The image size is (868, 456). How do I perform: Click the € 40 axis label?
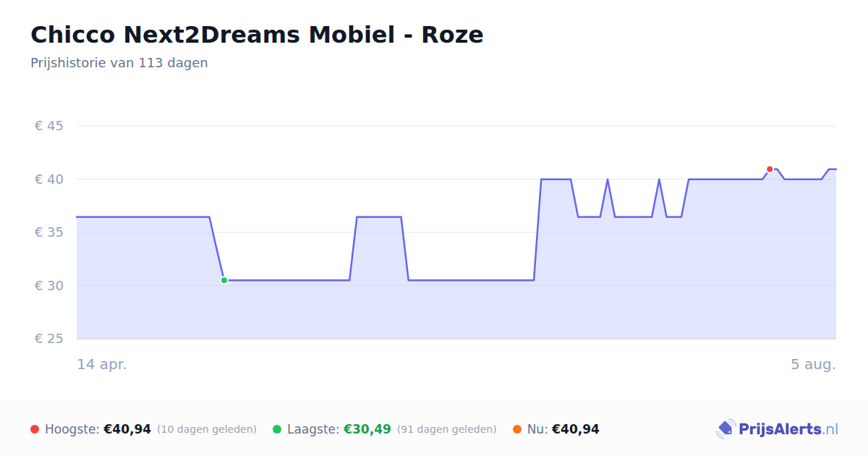pyautogui.click(x=49, y=179)
